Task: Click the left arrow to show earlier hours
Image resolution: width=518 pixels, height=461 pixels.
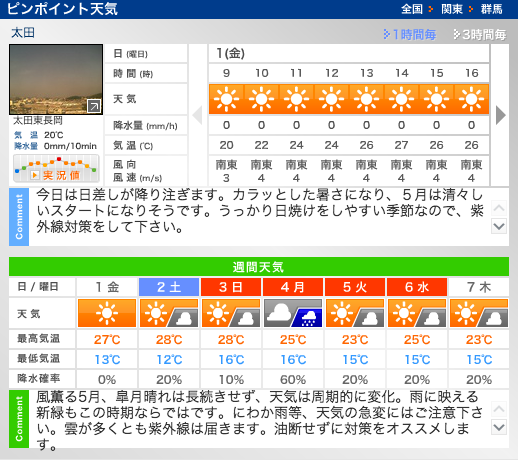Action: coord(198,115)
